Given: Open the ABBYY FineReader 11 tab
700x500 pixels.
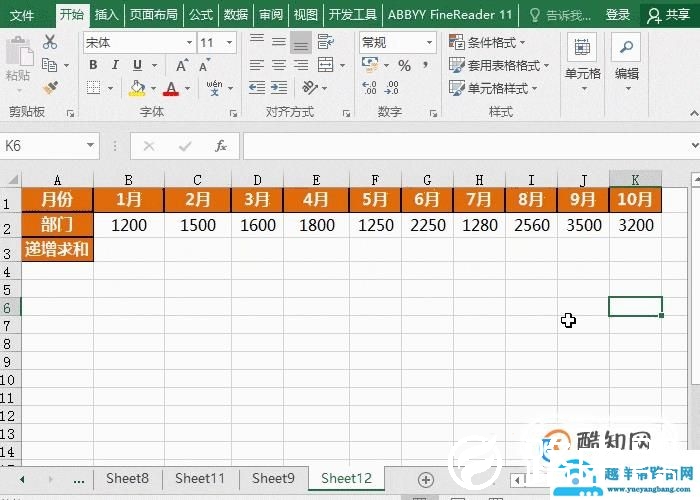Looking at the screenshot, I should [450, 15].
